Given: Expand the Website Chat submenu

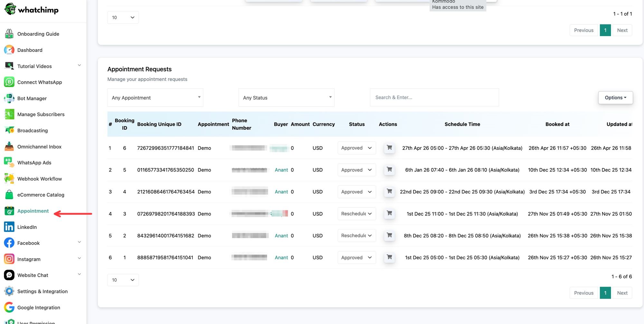Looking at the screenshot, I should click(79, 275).
